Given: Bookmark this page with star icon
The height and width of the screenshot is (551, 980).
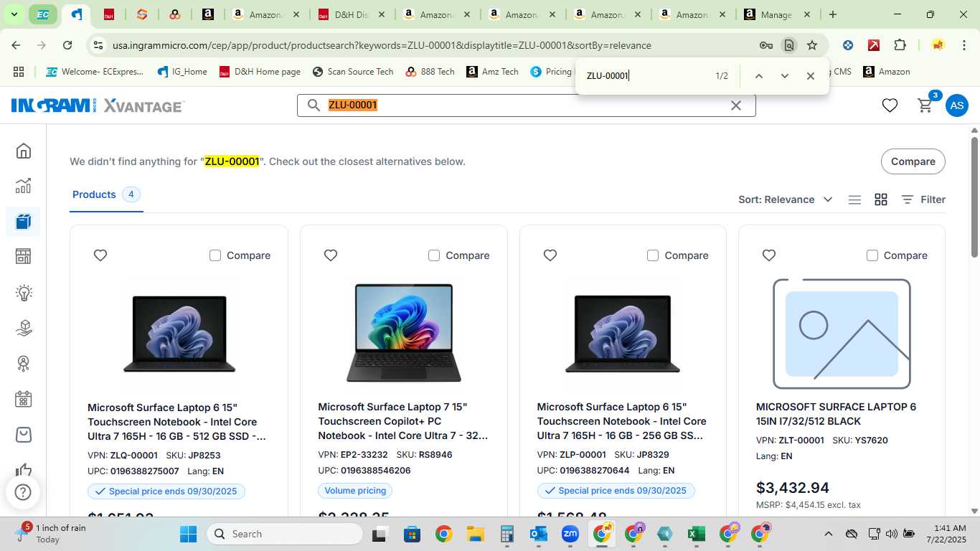Looking at the screenshot, I should (x=812, y=45).
